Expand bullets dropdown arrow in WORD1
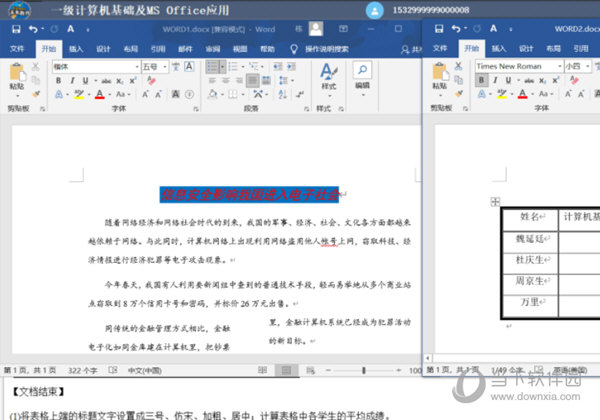600x420 pixels. click(222, 67)
